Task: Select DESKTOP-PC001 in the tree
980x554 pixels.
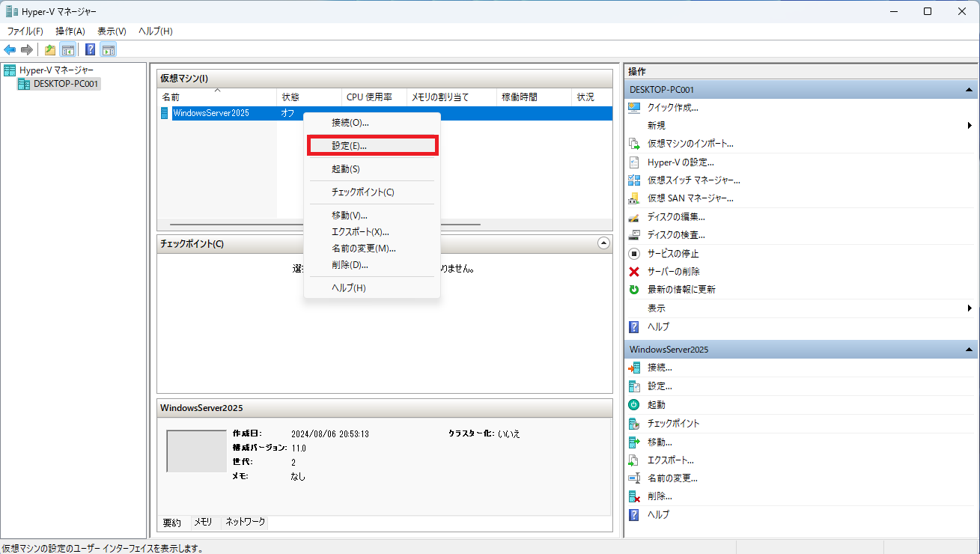Action: click(66, 84)
